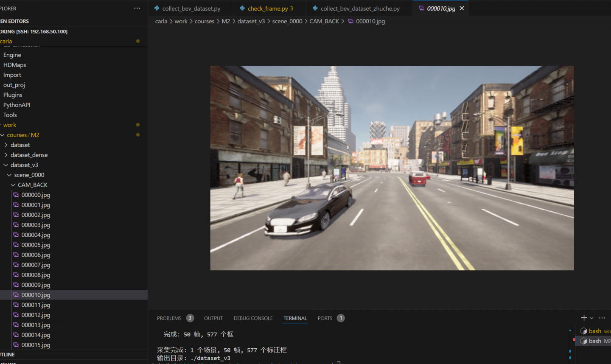Select the PythonAPI folder

17,105
